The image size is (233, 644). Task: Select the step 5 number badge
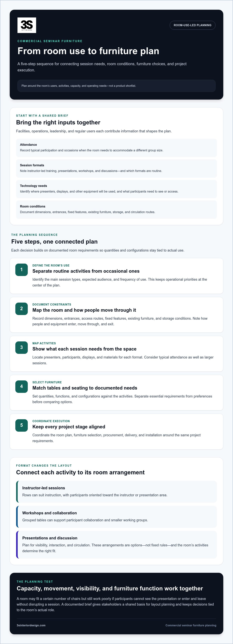[x=22, y=425]
